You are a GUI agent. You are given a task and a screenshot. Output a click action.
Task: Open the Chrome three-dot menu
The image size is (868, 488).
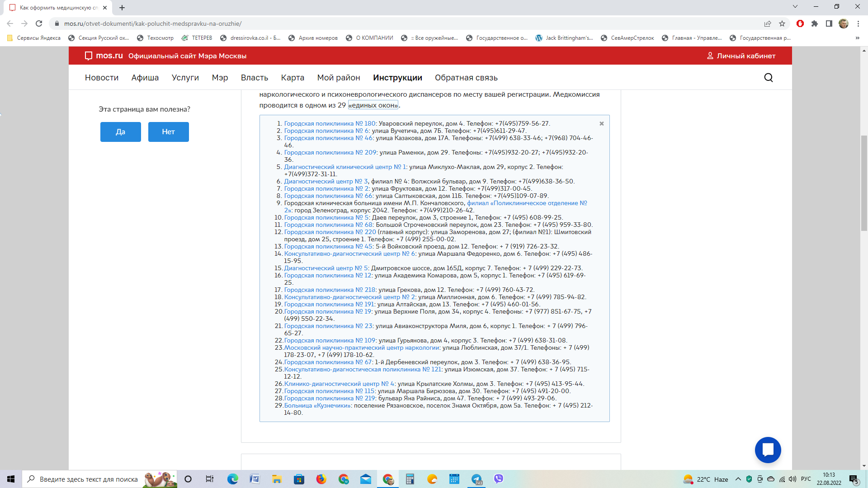[x=858, y=23]
